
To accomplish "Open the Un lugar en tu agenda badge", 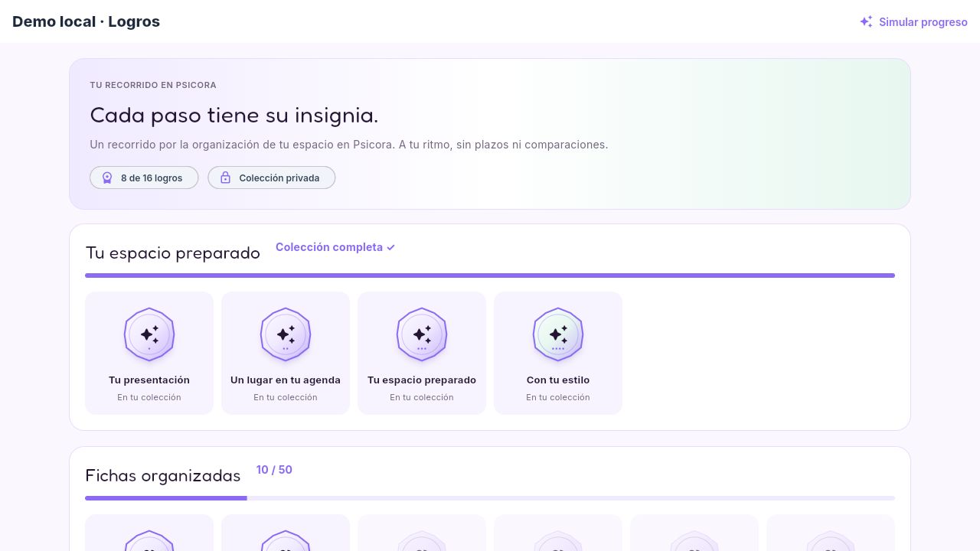I will pyautogui.click(x=286, y=334).
